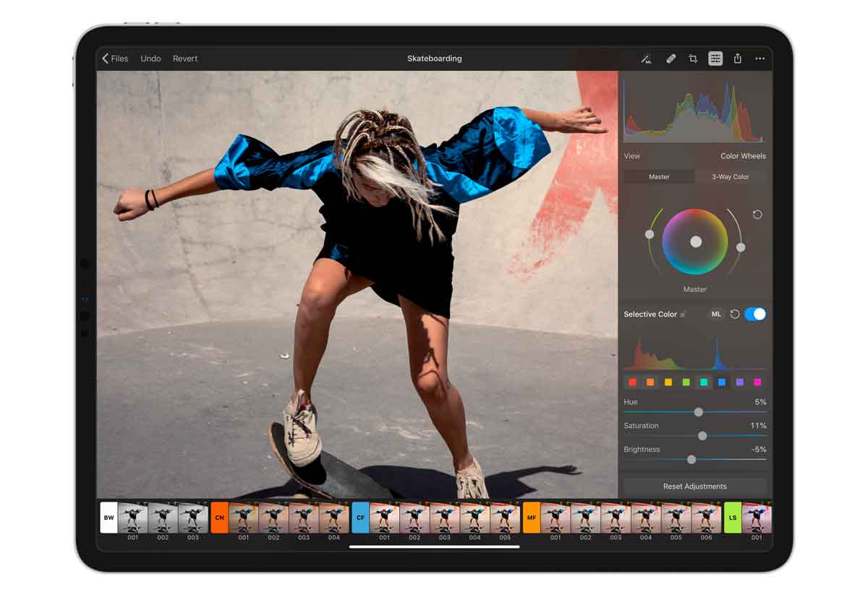Open the more options ellipsis menu
Viewport: 868px width, 597px height.
(759, 59)
